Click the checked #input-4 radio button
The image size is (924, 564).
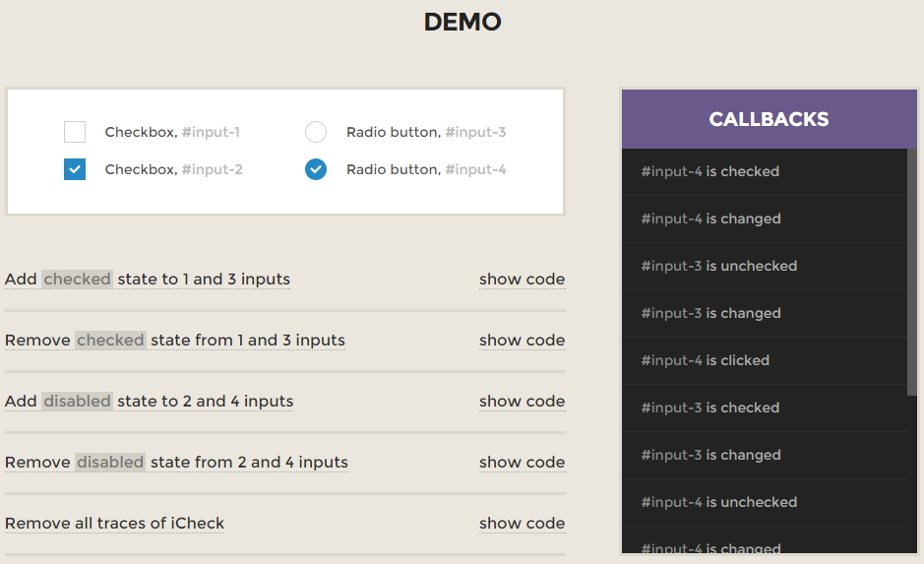tap(316, 169)
